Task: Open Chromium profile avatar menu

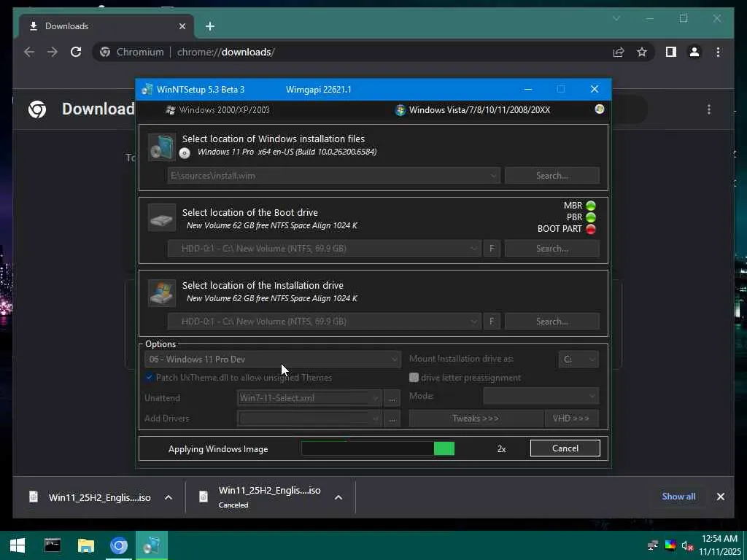Action: click(x=694, y=52)
